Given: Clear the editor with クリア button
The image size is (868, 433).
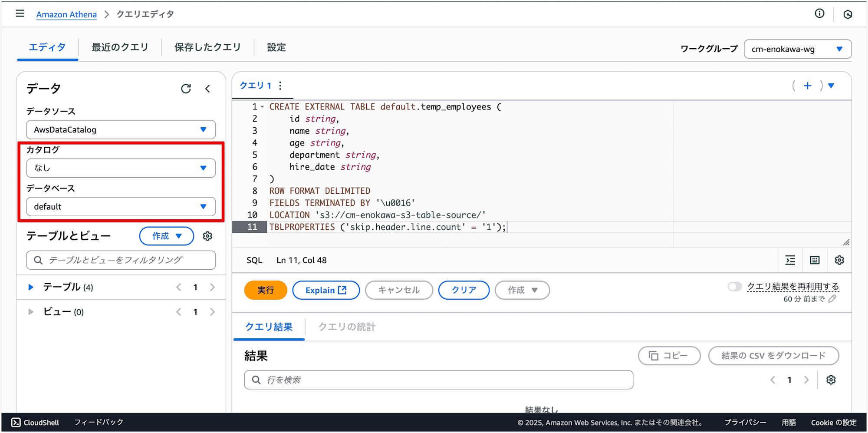Looking at the screenshot, I should coord(464,290).
